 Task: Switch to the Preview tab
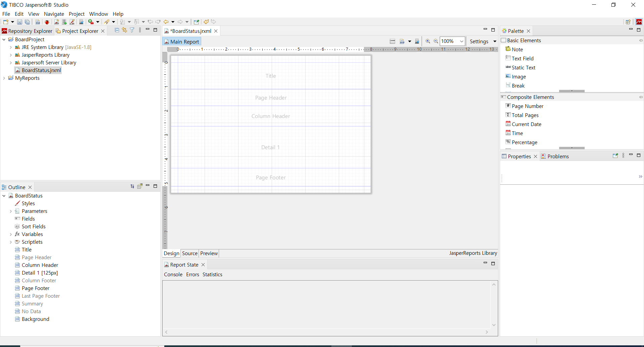click(x=209, y=253)
